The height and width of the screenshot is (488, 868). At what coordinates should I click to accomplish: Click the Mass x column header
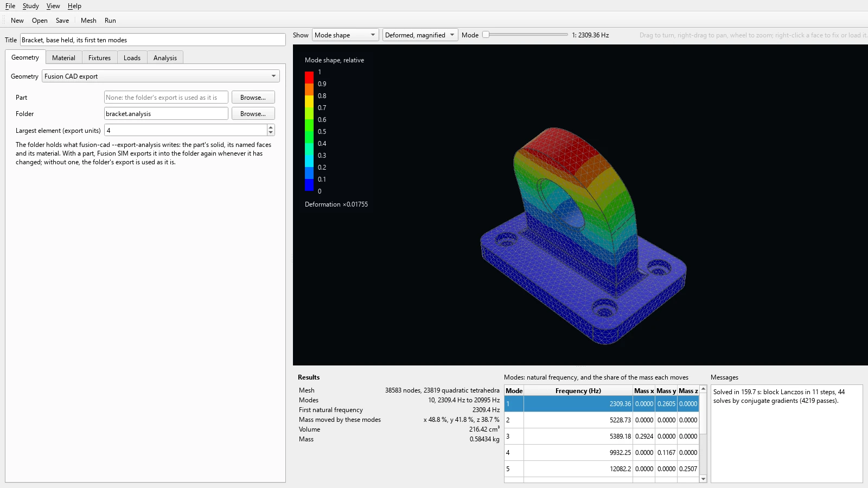(644, 391)
